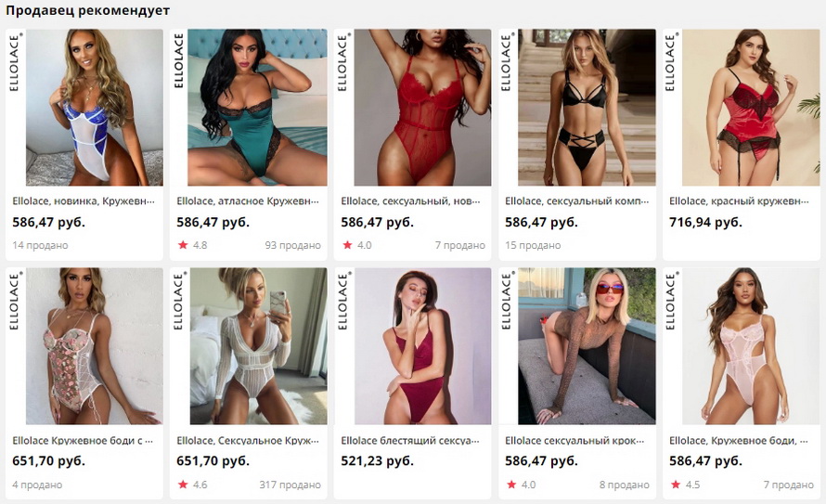This screenshot has height=504, width=826.
Task: Click the star rating 4.6 on white bodysuit
Action: pos(192,485)
